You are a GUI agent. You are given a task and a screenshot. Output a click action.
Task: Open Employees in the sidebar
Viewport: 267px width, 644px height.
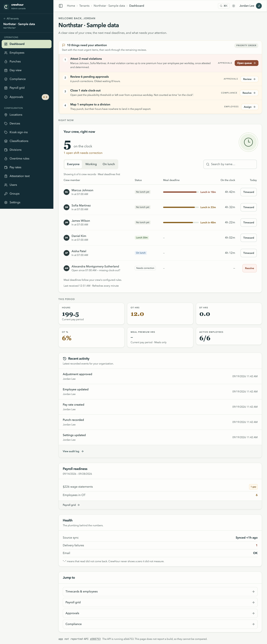coord(26,53)
